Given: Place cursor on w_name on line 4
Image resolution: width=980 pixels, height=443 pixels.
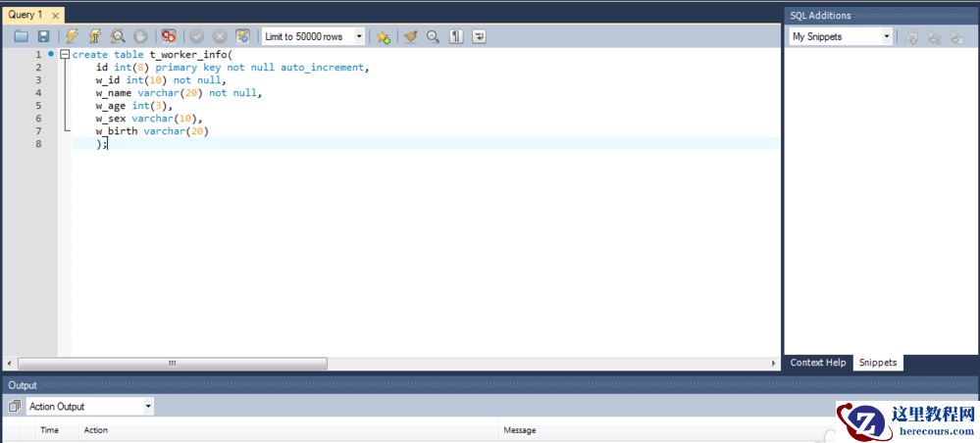Looking at the screenshot, I should (x=114, y=92).
